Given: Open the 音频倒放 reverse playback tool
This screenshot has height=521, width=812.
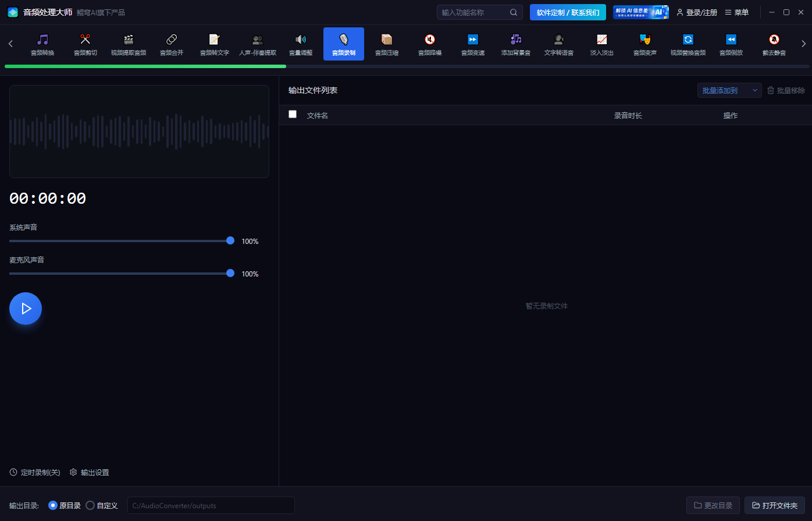Looking at the screenshot, I should pos(731,44).
